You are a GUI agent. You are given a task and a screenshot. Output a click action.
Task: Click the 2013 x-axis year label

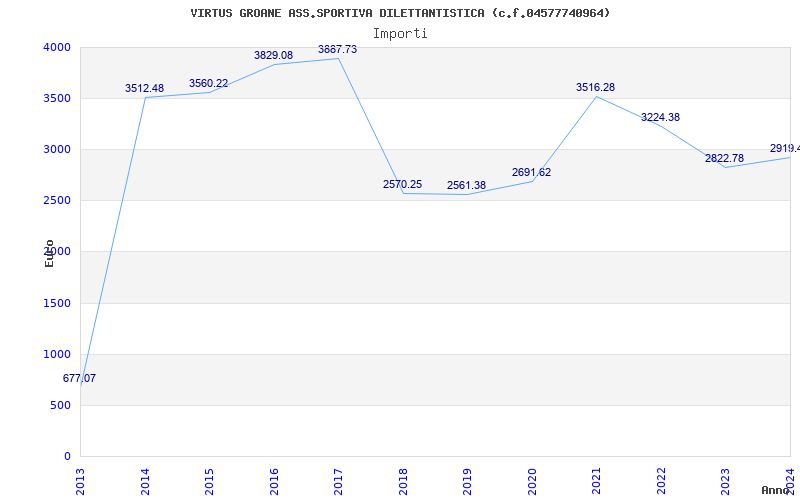81,481
